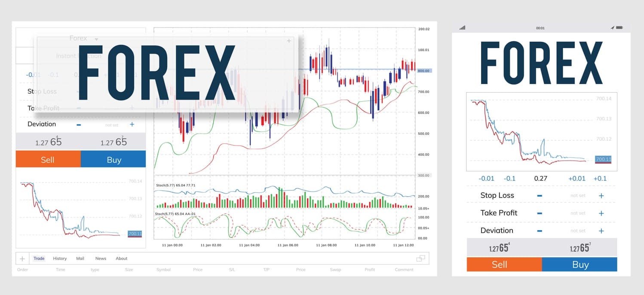Tap the line chart on mobile screen
Screen dimensions: 644x295
tap(542, 131)
